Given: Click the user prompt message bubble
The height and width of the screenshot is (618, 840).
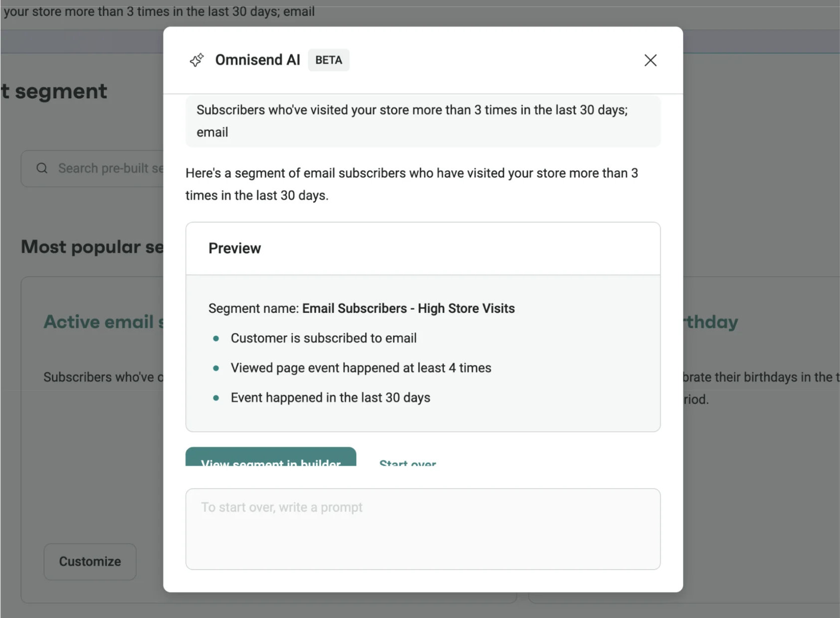Looking at the screenshot, I should [x=423, y=121].
